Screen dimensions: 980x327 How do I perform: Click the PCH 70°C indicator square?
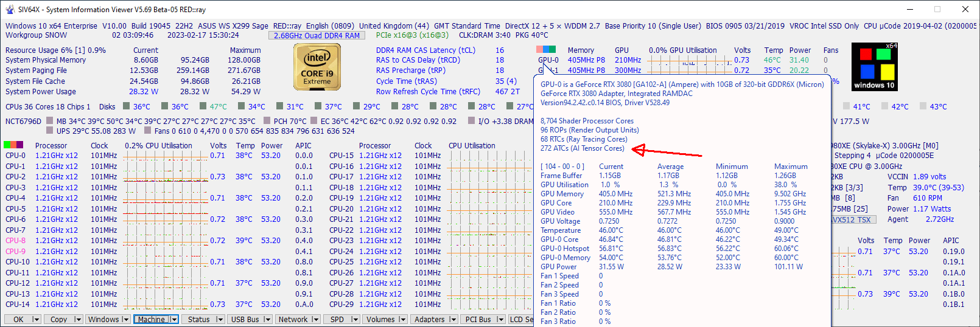point(266,121)
